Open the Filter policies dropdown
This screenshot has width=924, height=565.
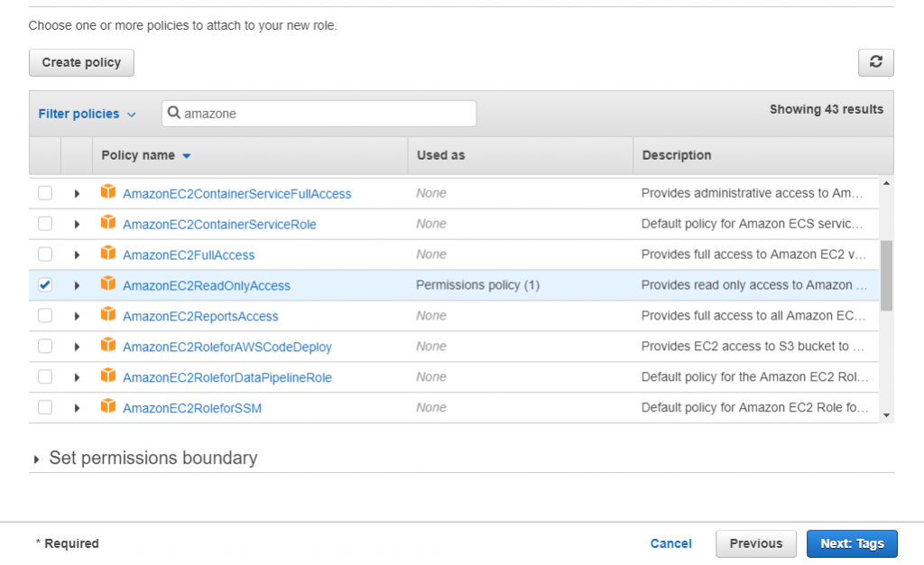click(88, 114)
